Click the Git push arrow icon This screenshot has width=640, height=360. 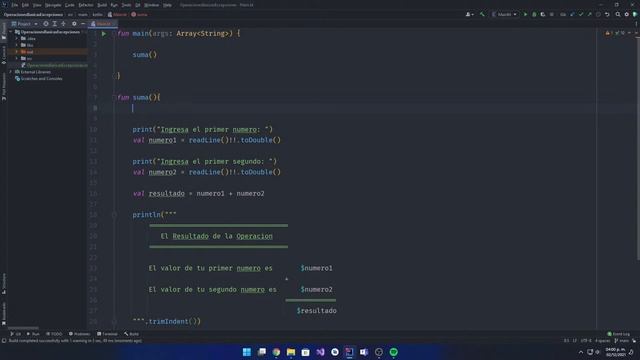click(x=589, y=14)
